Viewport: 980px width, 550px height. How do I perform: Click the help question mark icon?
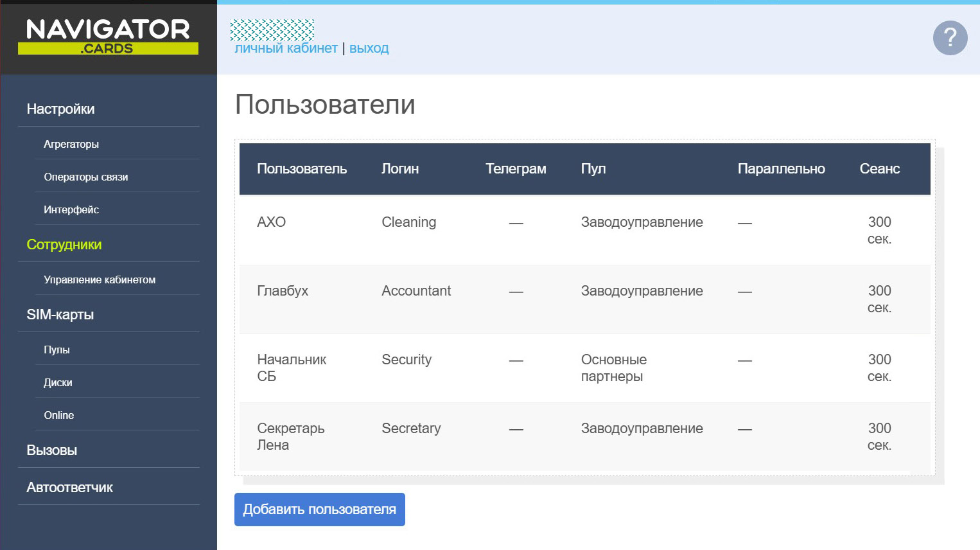pyautogui.click(x=950, y=38)
